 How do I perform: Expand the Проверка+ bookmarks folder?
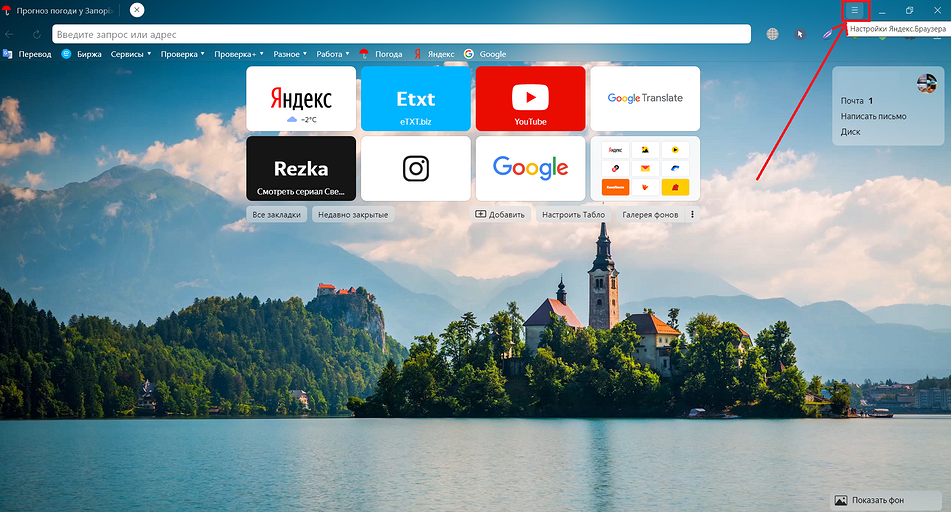pyautogui.click(x=239, y=54)
